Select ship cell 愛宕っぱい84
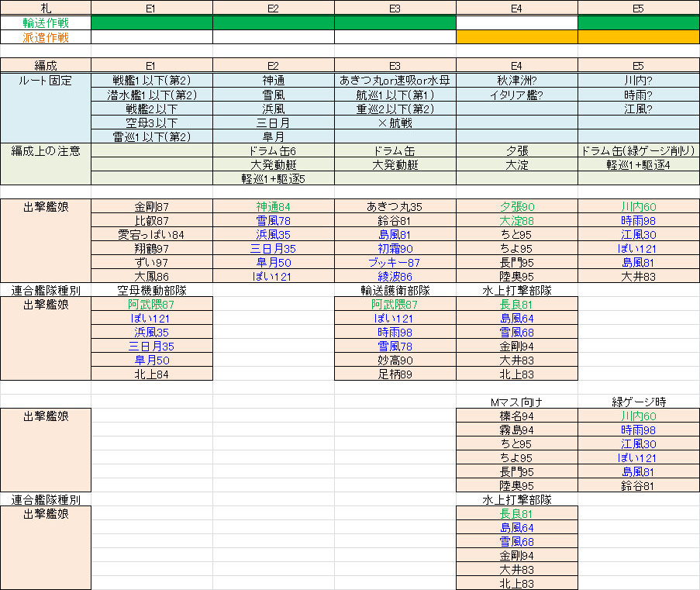The image size is (700, 590). click(x=152, y=234)
